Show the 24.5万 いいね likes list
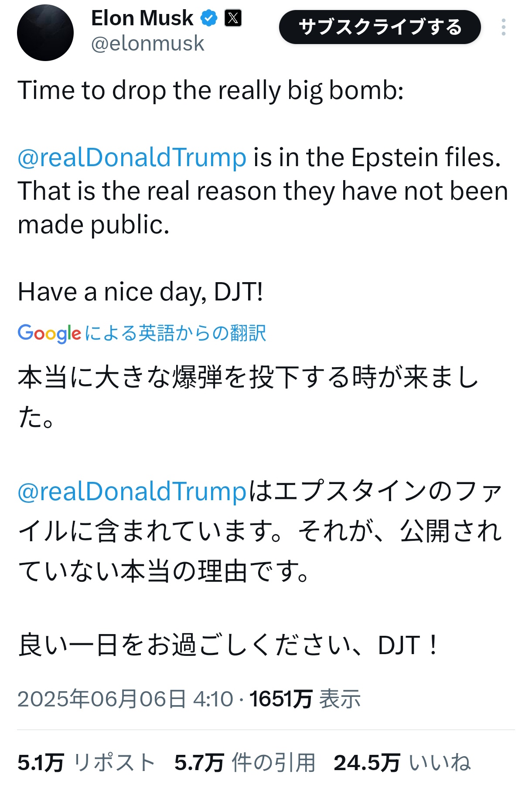Screen dimensions: 532x788 (x=402, y=763)
